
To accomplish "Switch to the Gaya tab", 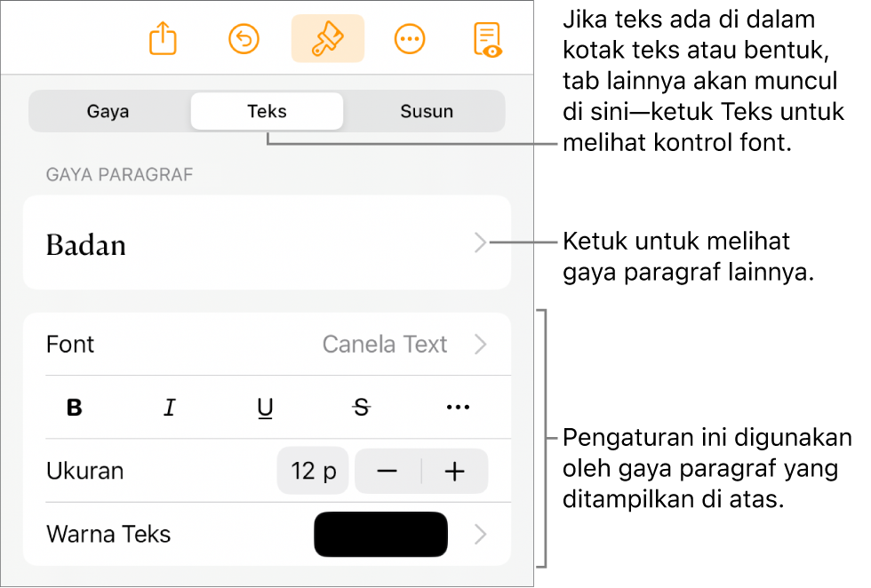I will 108,111.
